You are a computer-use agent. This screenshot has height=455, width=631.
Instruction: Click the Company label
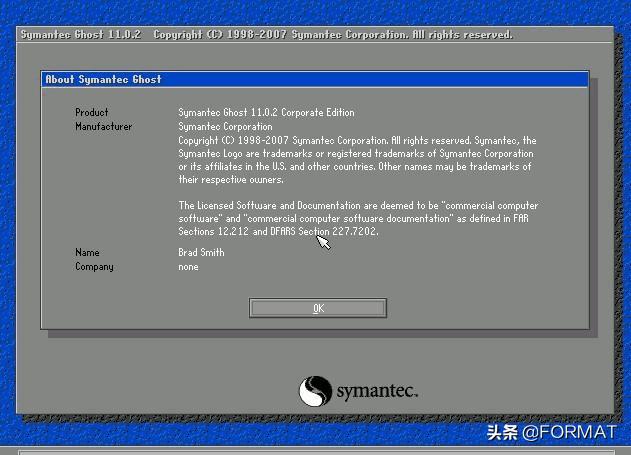point(94,267)
